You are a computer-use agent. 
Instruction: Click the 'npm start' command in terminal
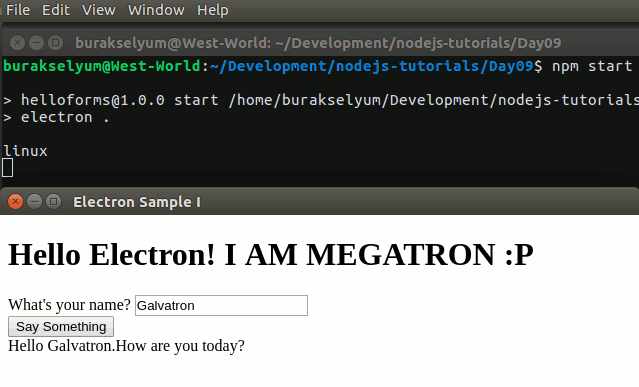[592, 66]
